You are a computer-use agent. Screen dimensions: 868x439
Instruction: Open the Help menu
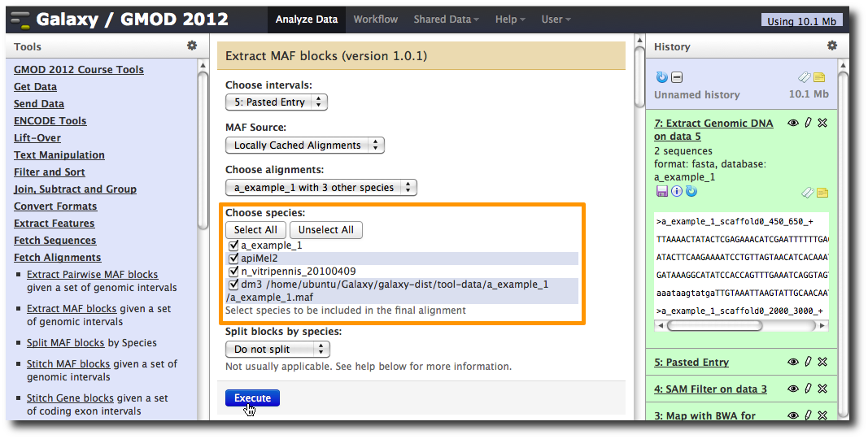tap(510, 20)
